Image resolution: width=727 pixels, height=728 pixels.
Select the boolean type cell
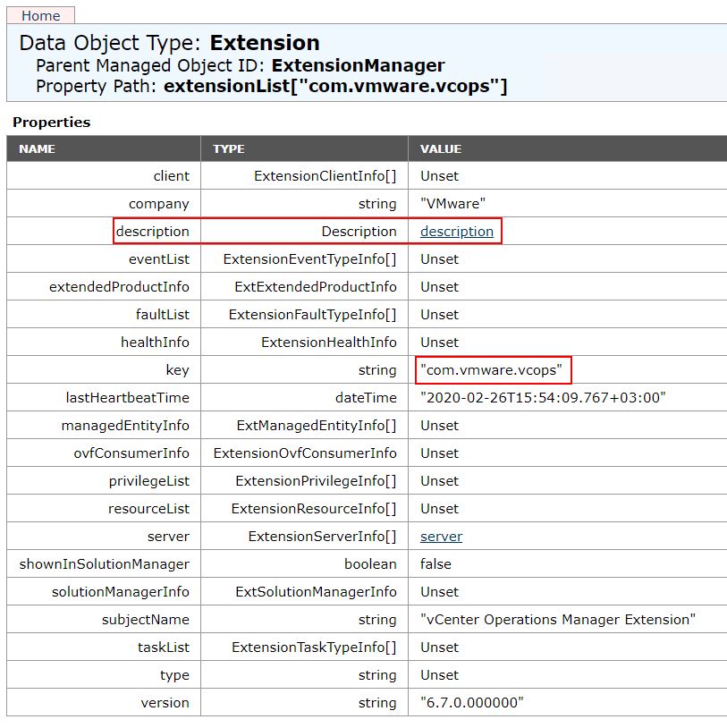(370, 564)
